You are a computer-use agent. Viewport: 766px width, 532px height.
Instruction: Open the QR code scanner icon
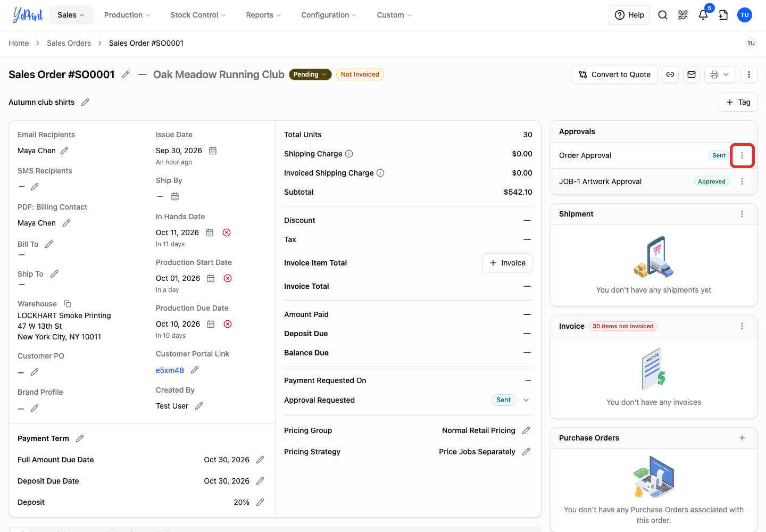pyautogui.click(x=683, y=15)
